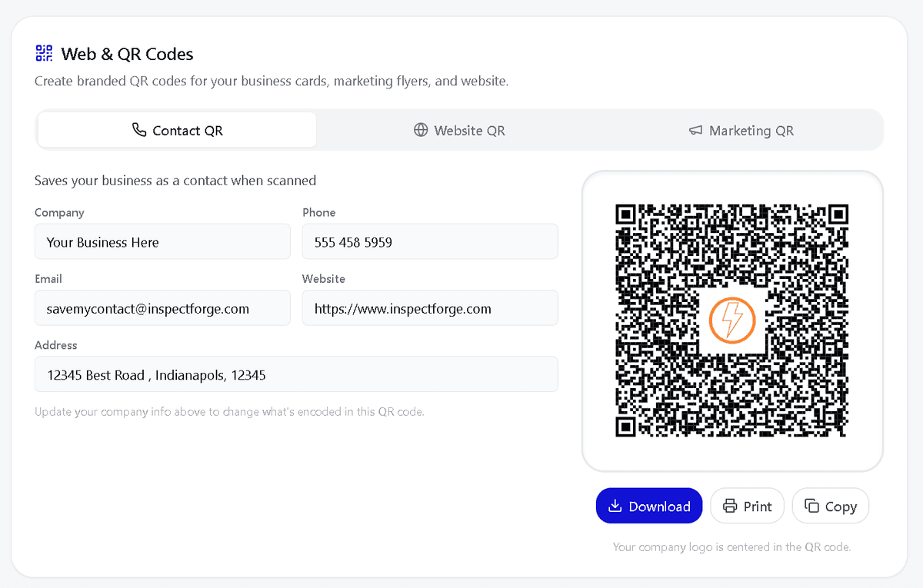
Task: Focus the Phone field 555 458 5959
Action: tap(430, 241)
